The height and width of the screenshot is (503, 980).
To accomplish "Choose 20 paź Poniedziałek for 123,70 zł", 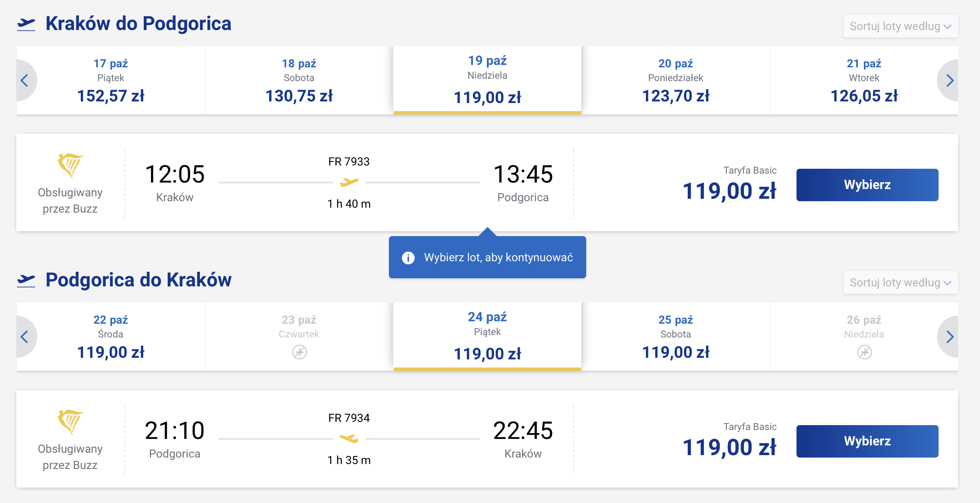I will [676, 80].
